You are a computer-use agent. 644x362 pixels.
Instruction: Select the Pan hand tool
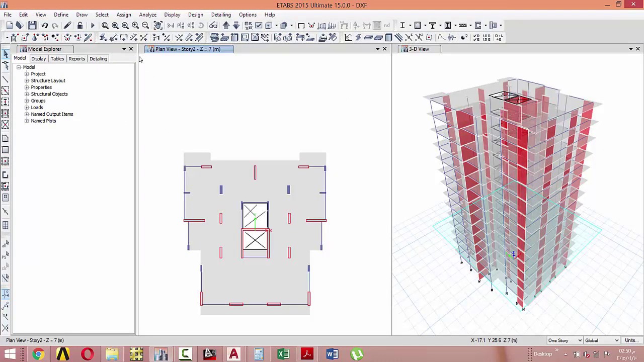(158, 25)
